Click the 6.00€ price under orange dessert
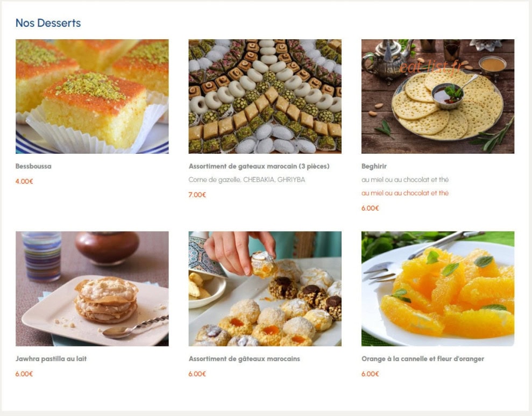This screenshot has width=532, height=416. [x=370, y=374]
